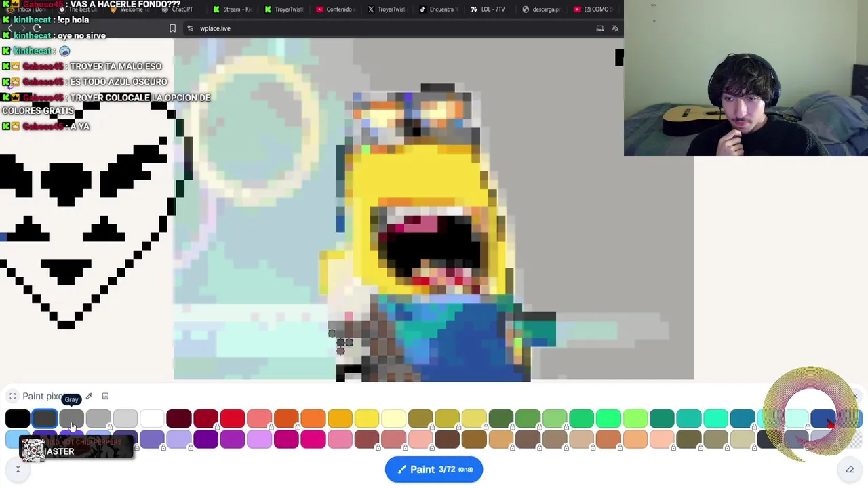The image size is (868, 488).
Task: Select the orange color swatch
Action: pos(313,418)
